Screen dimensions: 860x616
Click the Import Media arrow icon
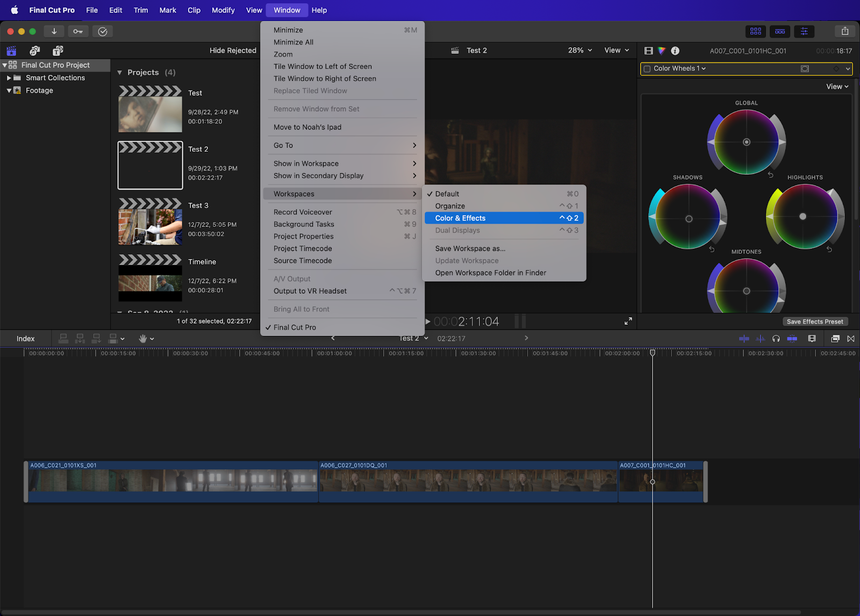pyautogui.click(x=54, y=31)
